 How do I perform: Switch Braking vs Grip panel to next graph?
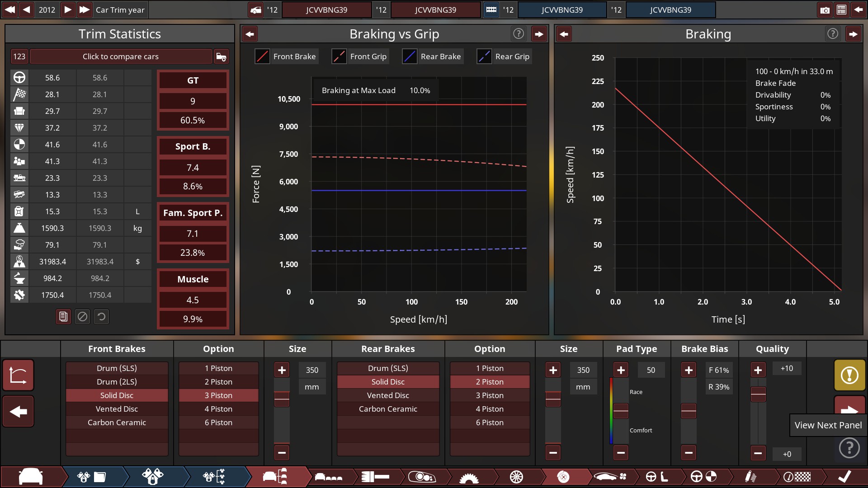click(x=539, y=34)
